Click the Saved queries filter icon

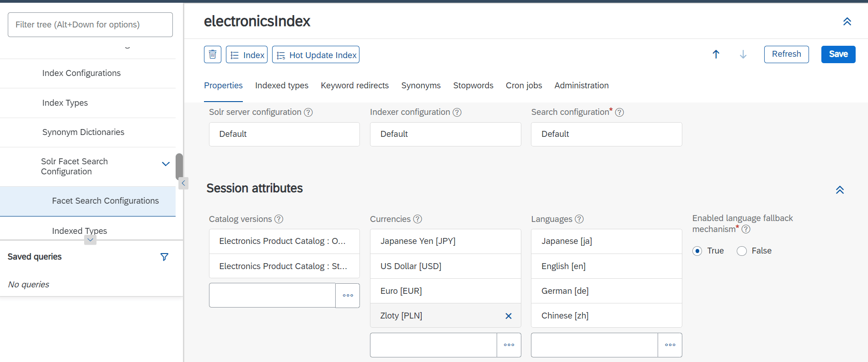(x=164, y=257)
